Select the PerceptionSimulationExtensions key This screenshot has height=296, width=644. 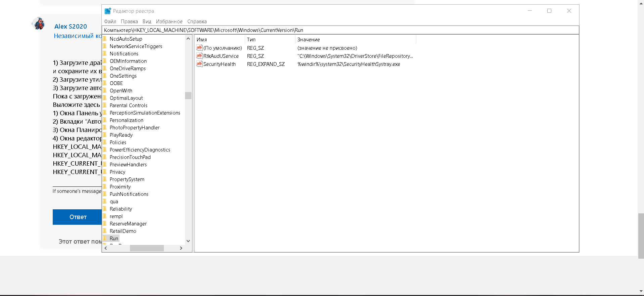[x=145, y=113]
